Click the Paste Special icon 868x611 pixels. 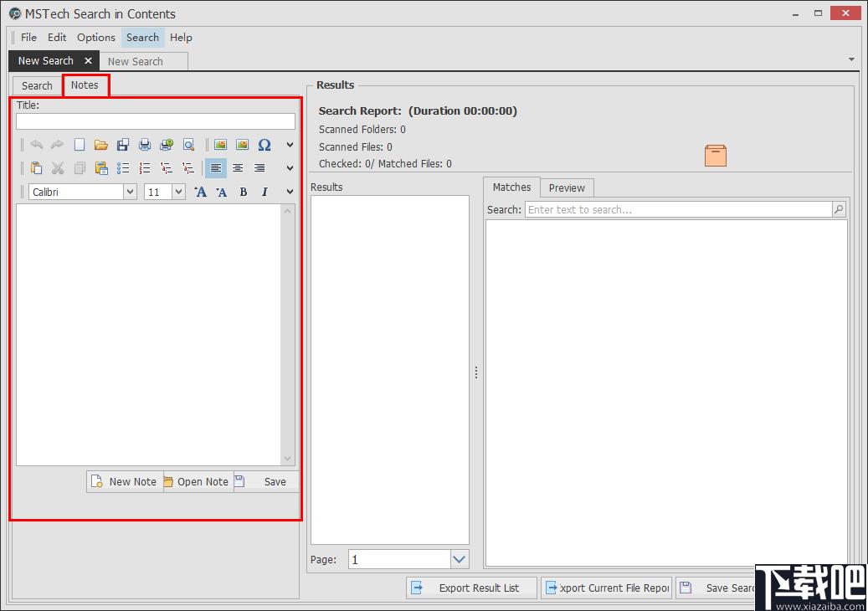point(101,167)
